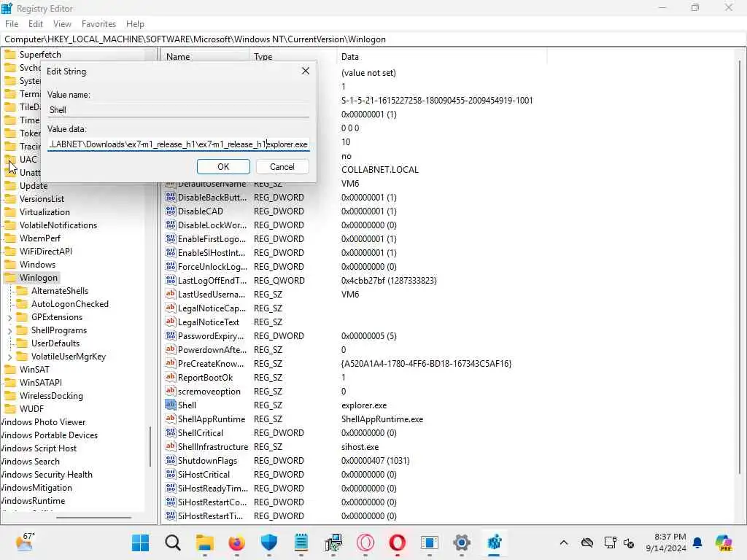Click the AlternateShells folder icon
The width and height of the screenshot is (747, 560).
click(x=22, y=291)
